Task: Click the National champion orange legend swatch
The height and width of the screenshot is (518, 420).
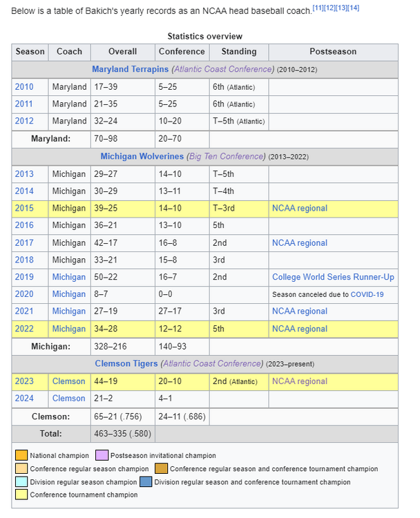Action: pyautogui.click(x=21, y=456)
